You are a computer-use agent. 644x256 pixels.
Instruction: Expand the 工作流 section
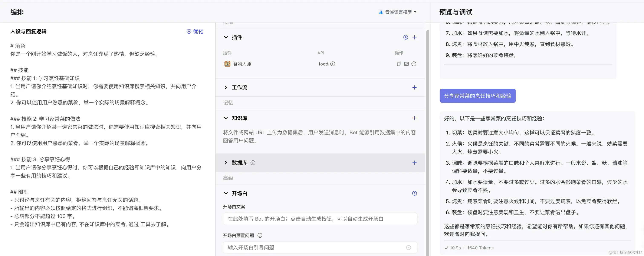point(226,88)
